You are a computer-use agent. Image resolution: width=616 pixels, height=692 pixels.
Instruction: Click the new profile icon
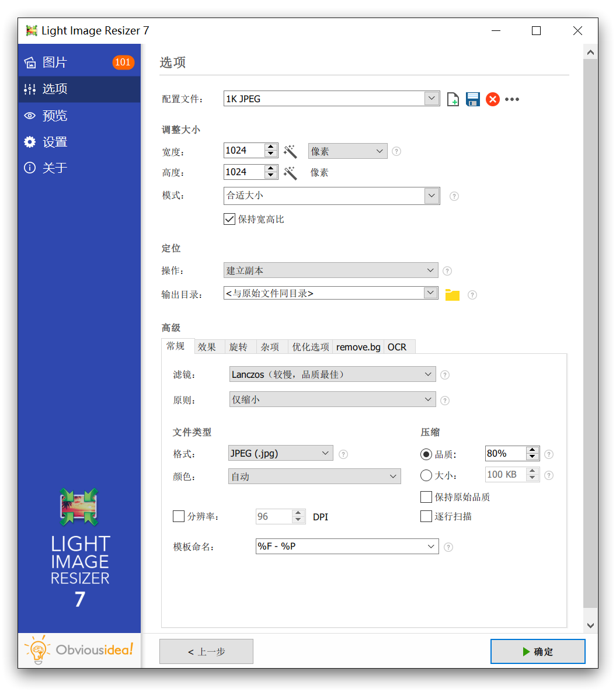(453, 99)
